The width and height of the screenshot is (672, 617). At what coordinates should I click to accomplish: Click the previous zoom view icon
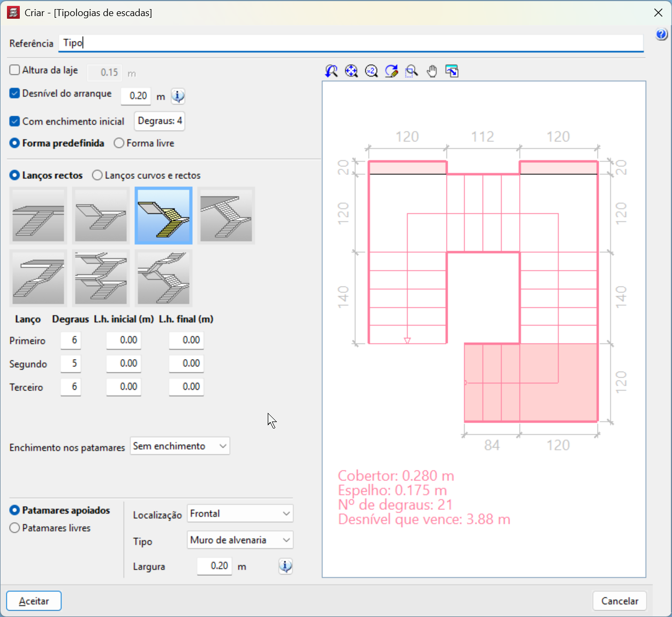pos(331,71)
